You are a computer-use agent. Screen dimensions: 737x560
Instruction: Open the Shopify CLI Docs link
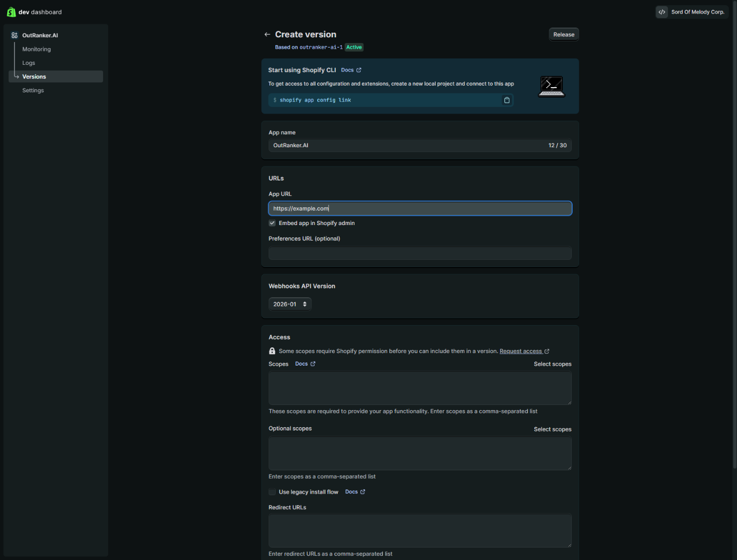(x=351, y=70)
